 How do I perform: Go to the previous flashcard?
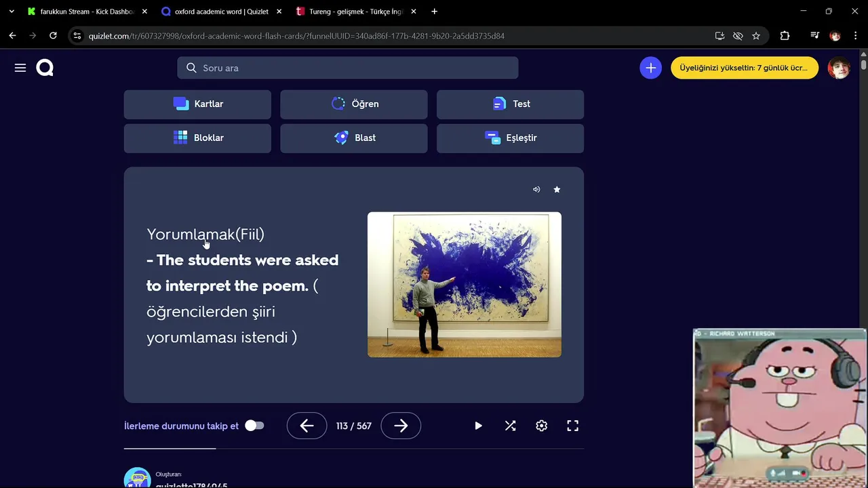click(307, 426)
